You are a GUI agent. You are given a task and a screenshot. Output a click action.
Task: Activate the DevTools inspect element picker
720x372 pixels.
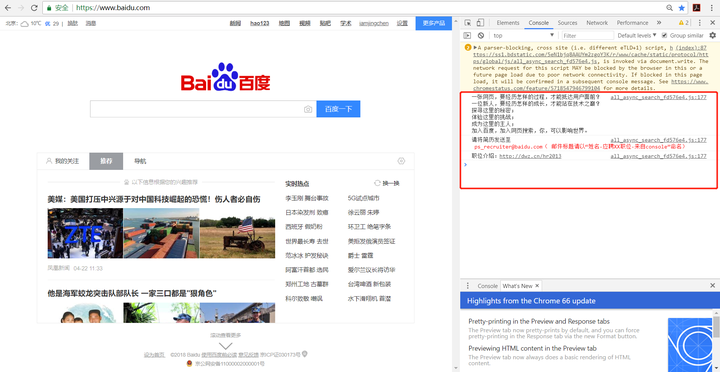click(467, 23)
